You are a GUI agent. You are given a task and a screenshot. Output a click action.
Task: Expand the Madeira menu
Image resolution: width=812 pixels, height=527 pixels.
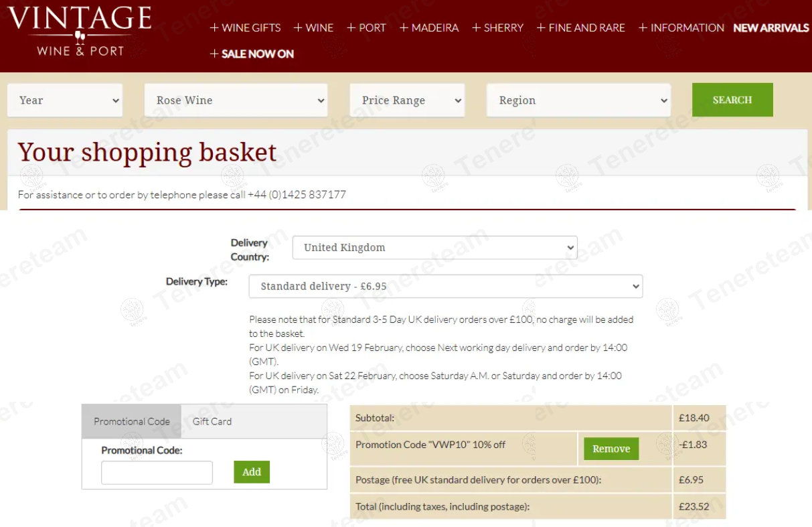429,27
